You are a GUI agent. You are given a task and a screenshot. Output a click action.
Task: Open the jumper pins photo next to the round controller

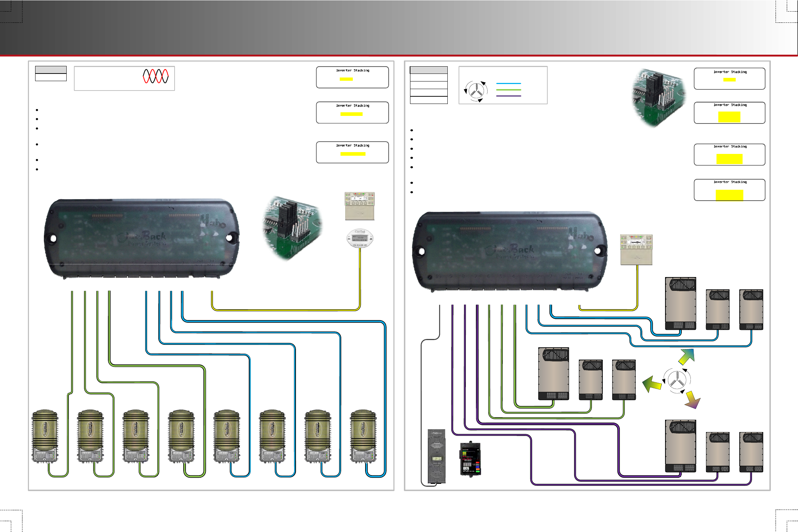[x=292, y=228]
